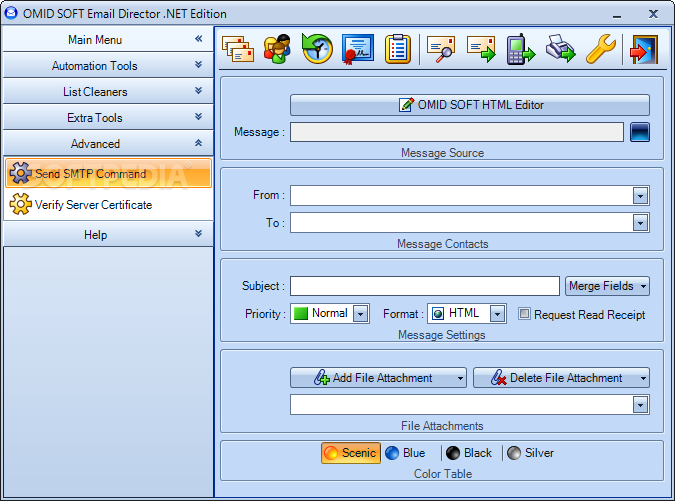The width and height of the screenshot is (675, 501).
Task: Select Send SMTP Command menu item
Action: point(108,173)
